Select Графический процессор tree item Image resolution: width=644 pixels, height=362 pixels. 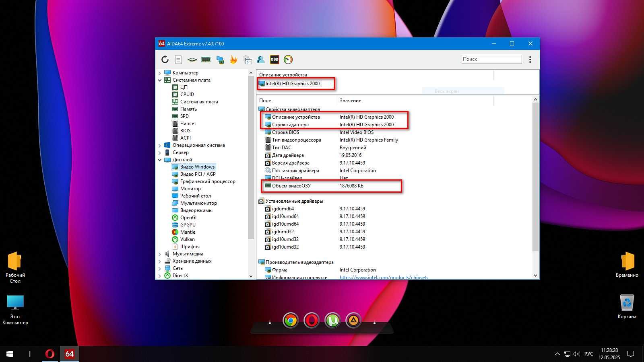click(208, 181)
